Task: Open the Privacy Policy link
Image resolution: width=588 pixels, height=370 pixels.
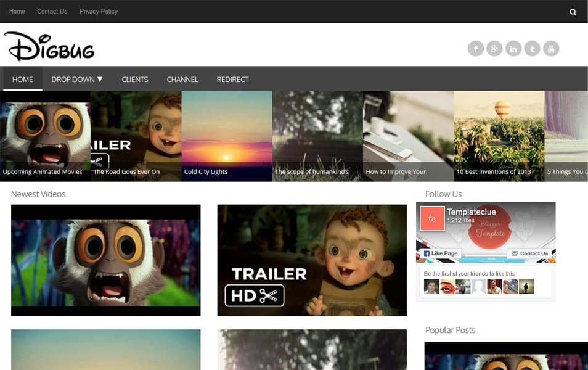Action: click(x=98, y=10)
